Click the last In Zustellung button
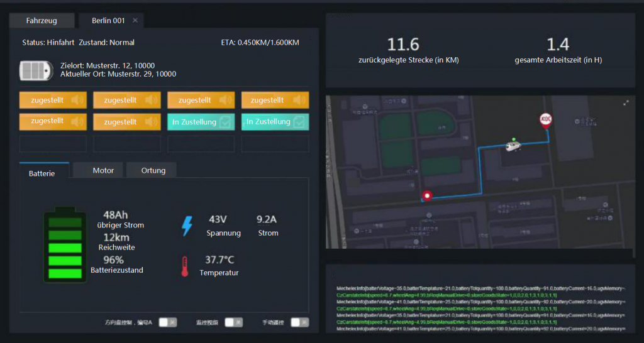The height and width of the screenshot is (343, 644). (x=275, y=122)
